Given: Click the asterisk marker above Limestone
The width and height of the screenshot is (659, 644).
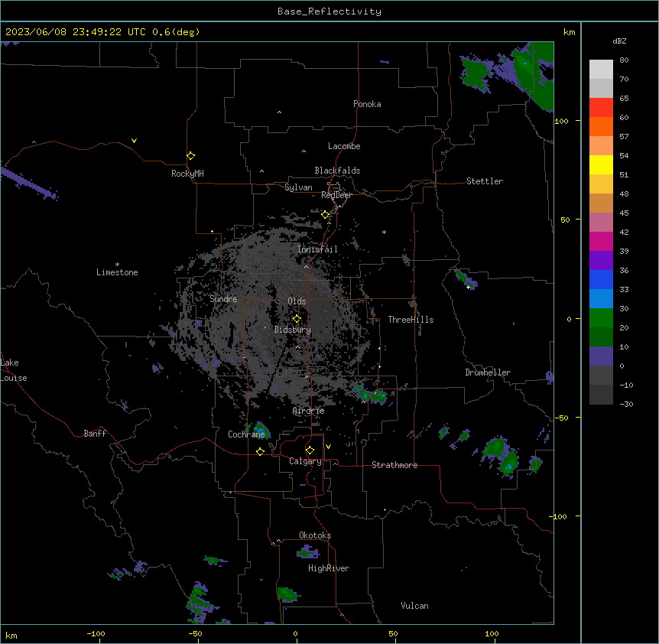Looking at the screenshot, I should click(x=117, y=265).
